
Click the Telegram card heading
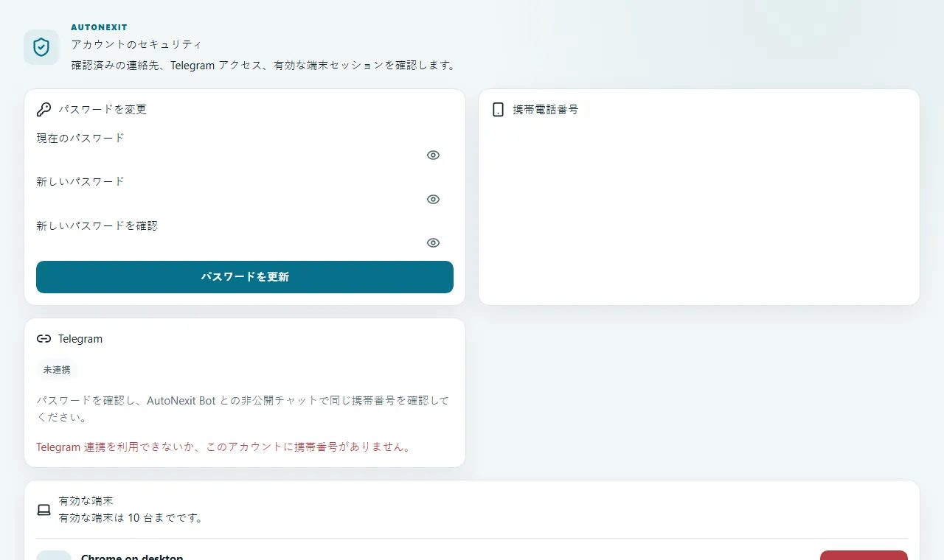point(80,339)
